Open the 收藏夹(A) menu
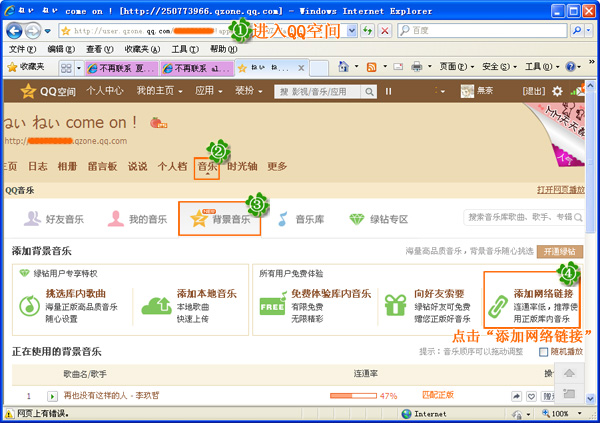 [142, 49]
